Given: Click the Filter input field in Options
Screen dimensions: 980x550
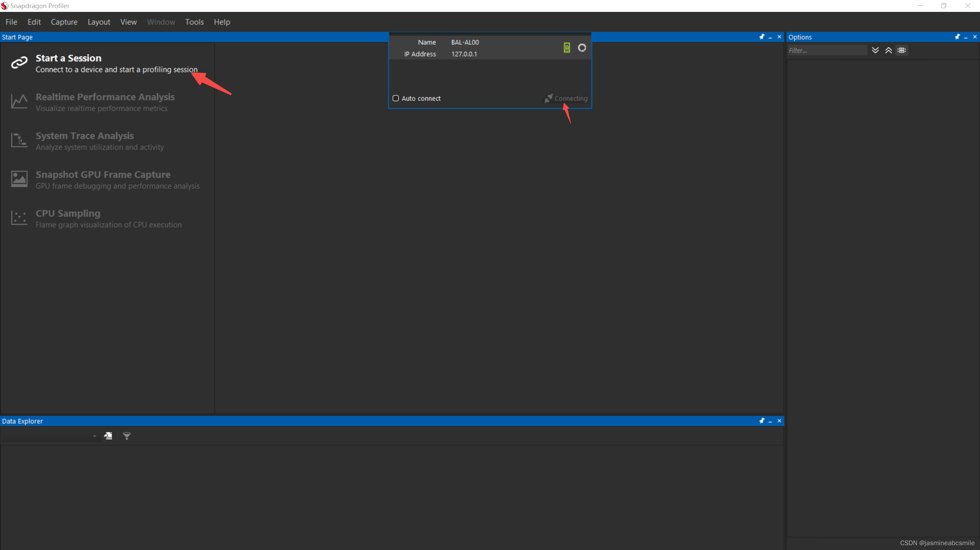Looking at the screenshot, I should [x=827, y=50].
